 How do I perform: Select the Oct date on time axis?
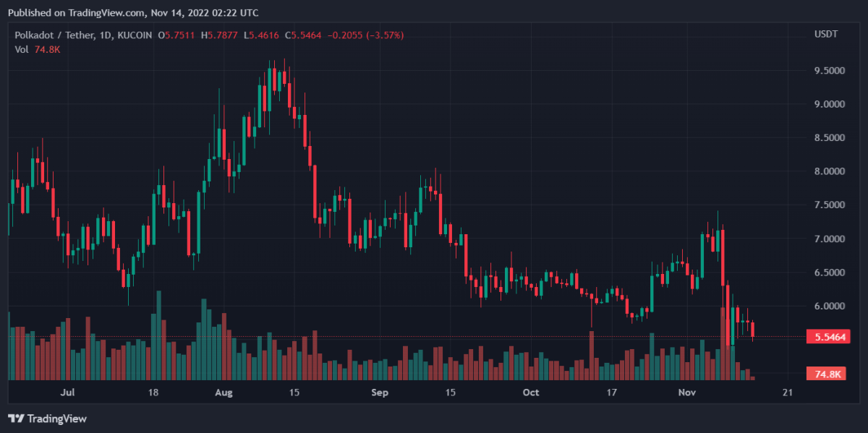pos(531,393)
